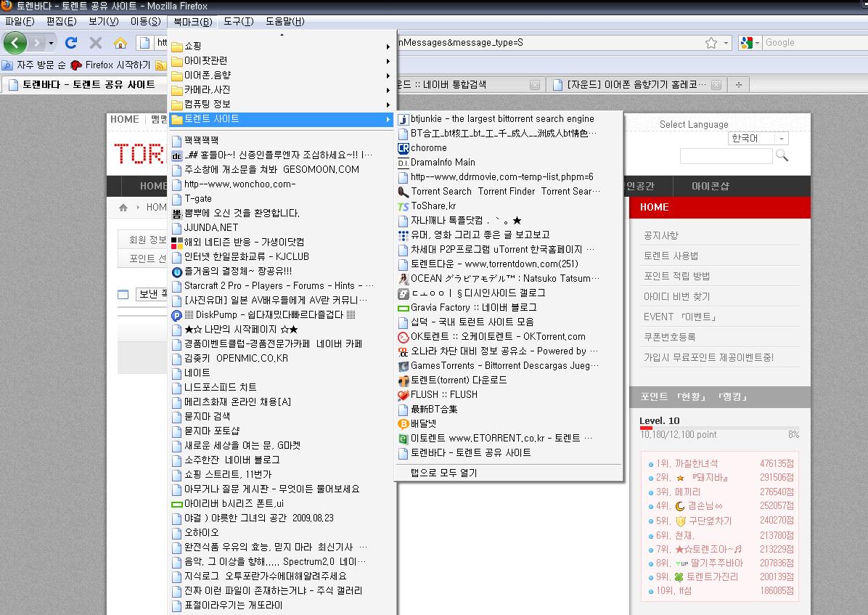The image size is (868, 615).
Task: Open the 토렌트 사용법 sidebar link
Action: click(671, 256)
